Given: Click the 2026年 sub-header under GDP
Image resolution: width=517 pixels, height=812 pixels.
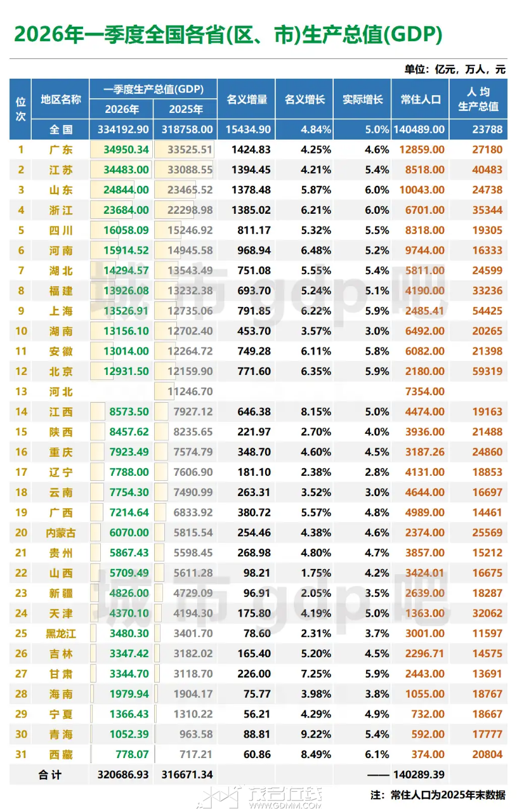Looking at the screenshot, I should coord(122,109).
